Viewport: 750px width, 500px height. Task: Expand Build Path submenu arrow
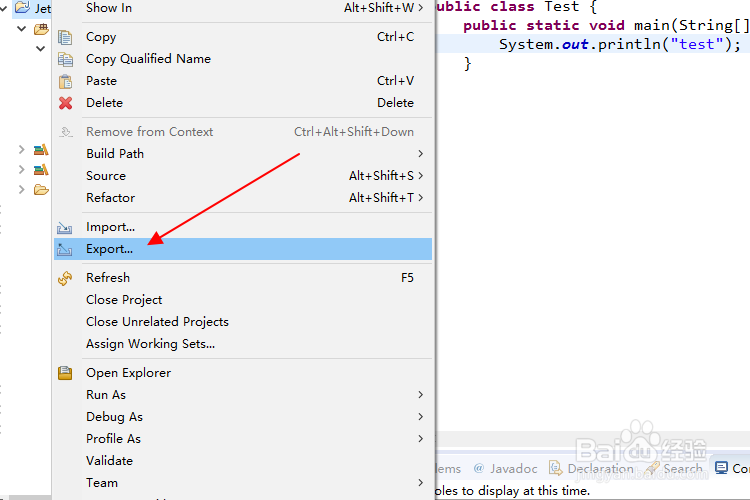(x=420, y=154)
